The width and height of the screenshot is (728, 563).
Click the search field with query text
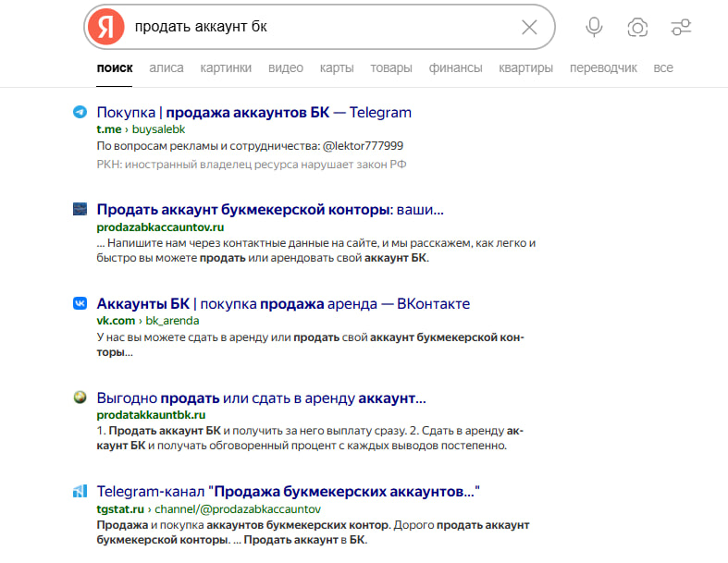pyautogui.click(x=320, y=27)
